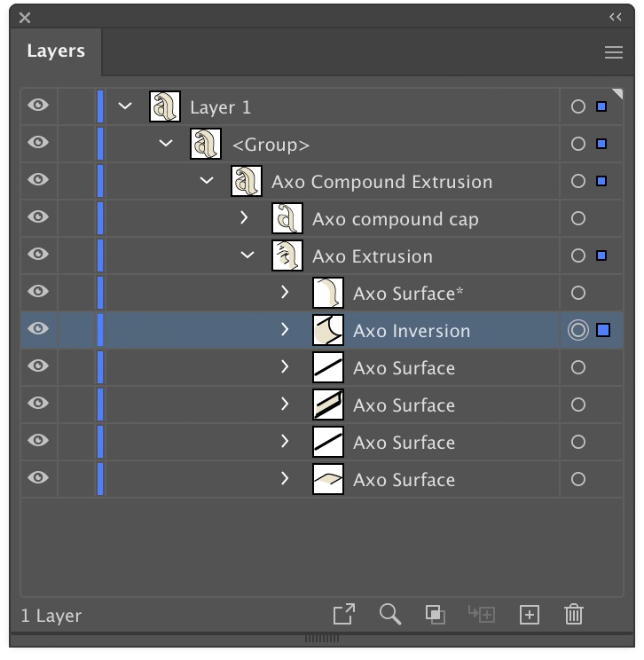The height and width of the screenshot is (660, 644).
Task: Collapse the Axo Extrusion sublayer
Action: click(247, 255)
